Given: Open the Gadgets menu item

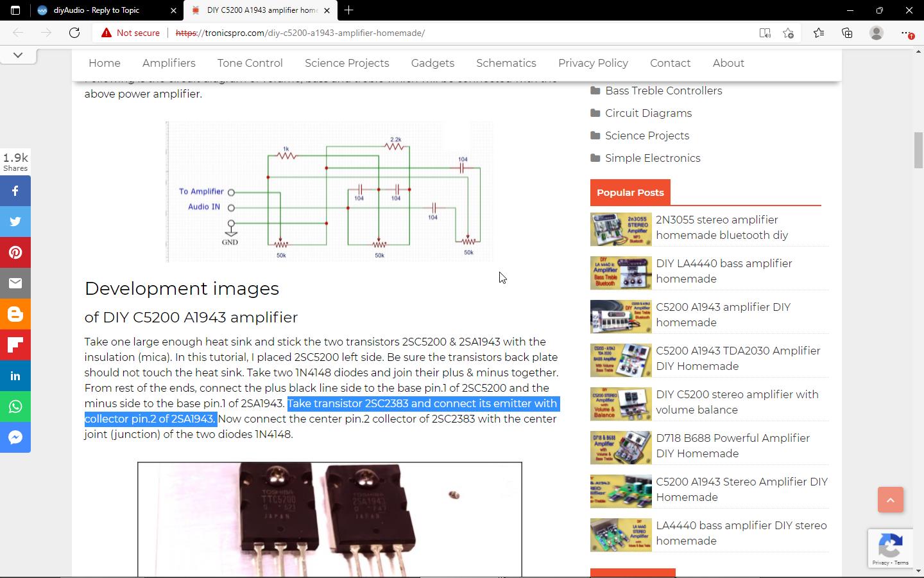Looking at the screenshot, I should pos(432,63).
